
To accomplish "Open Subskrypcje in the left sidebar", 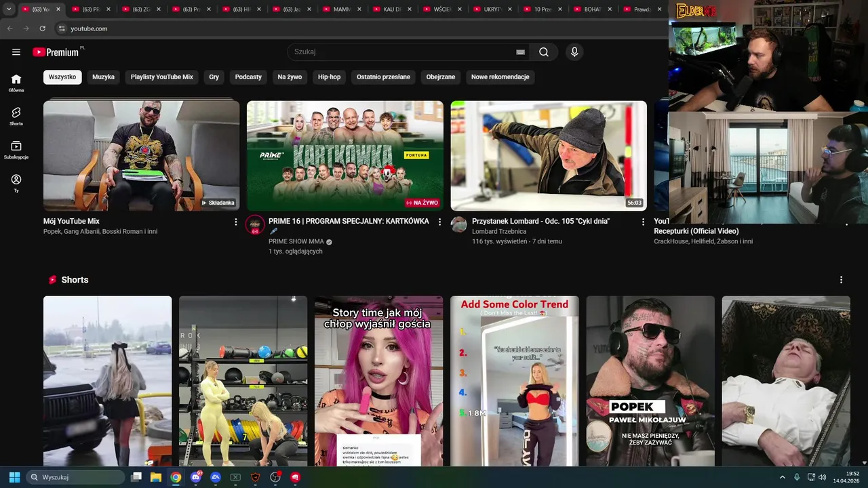I will [x=16, y=150].
